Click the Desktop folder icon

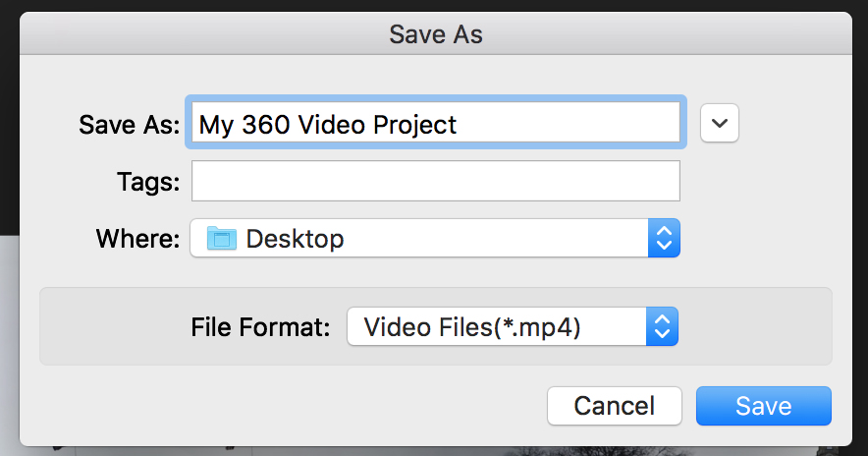[x=222, y=239]
